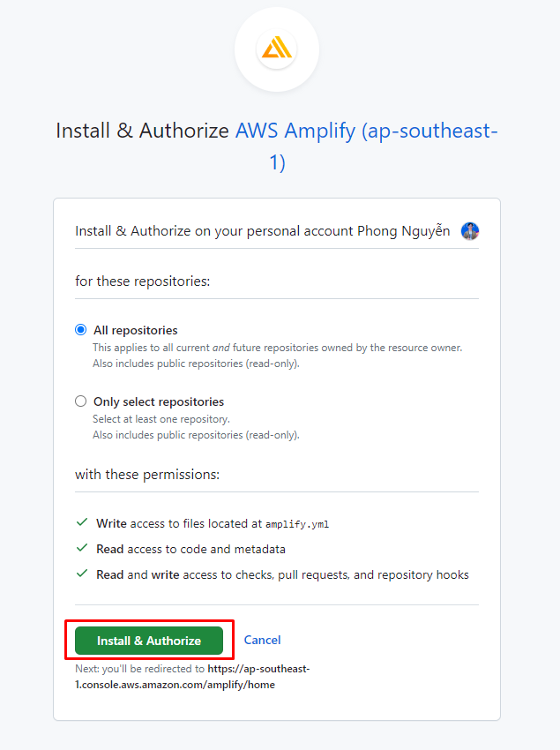This screenshot has width=560, height=750.
Task: Click the 'Write access to files' permission text
Action: pos(179,523)
